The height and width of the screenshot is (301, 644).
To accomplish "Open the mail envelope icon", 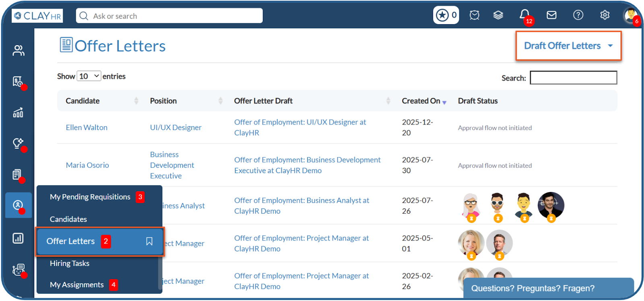I will [x=551, y=15].
